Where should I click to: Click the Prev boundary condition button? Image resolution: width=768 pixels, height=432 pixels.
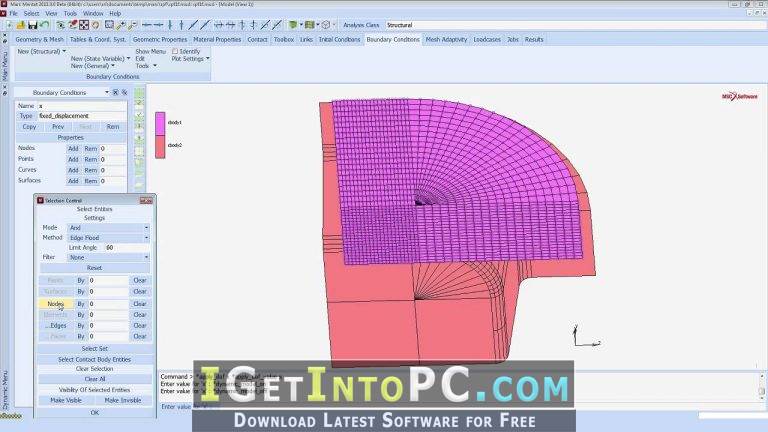58,126
